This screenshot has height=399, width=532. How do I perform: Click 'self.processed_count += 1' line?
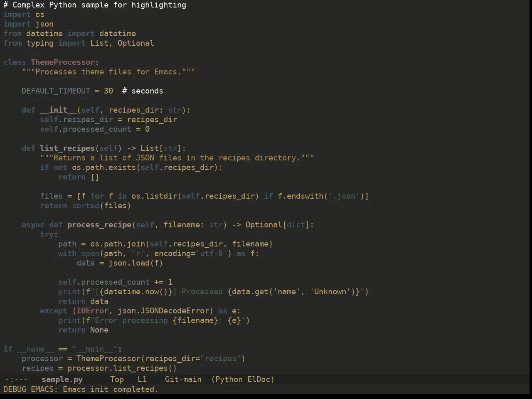coord(115,282)
